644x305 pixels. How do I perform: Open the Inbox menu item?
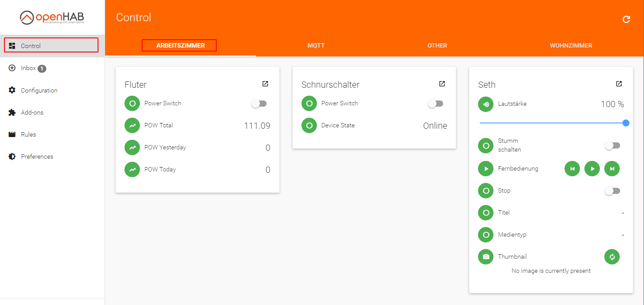point(52,68)
